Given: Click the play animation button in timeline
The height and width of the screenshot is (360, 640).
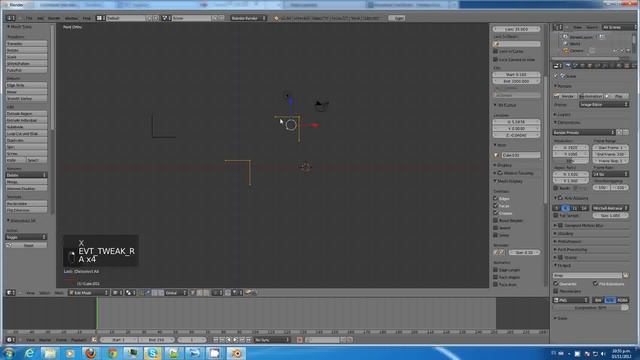Looking at the screenshot, I should point(236,340).
